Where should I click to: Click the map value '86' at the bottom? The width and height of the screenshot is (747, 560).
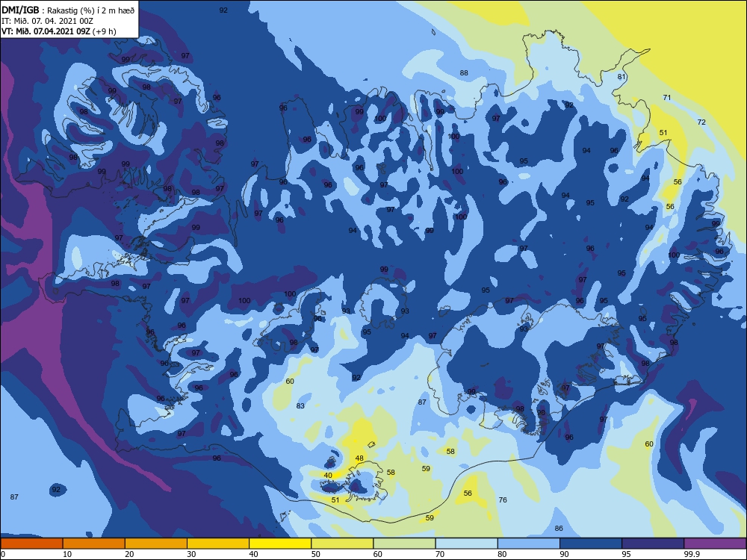click(x=559, y=528)
